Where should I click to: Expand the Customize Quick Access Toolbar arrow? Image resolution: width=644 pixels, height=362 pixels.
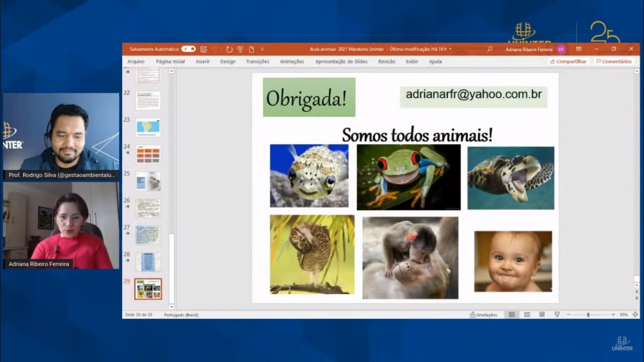point(262,49)
